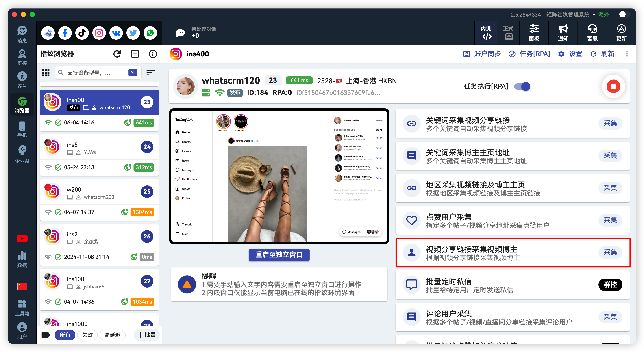The width and height of the screenshot is (644, 352).
Task: Click 刷新 button
Action: pyautogui.click(x=602, y=54)
